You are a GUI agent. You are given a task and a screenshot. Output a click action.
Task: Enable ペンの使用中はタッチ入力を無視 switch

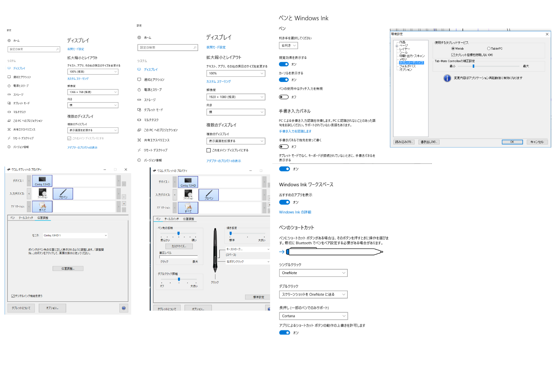click(x=284, y=97)
